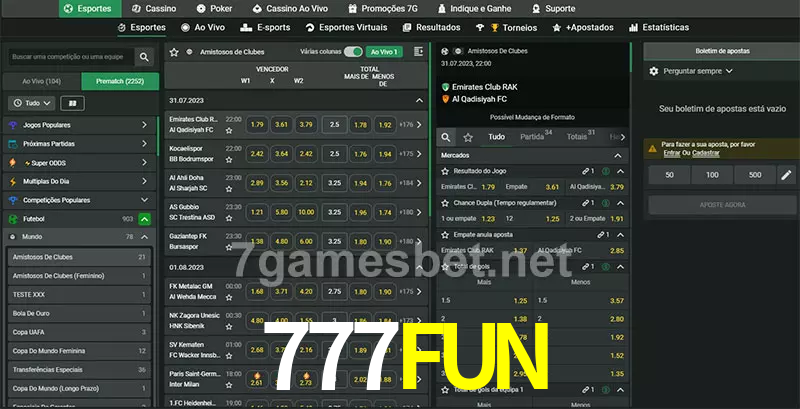Open the layout list icon beside Ao Vivo 1

[418, 52]
